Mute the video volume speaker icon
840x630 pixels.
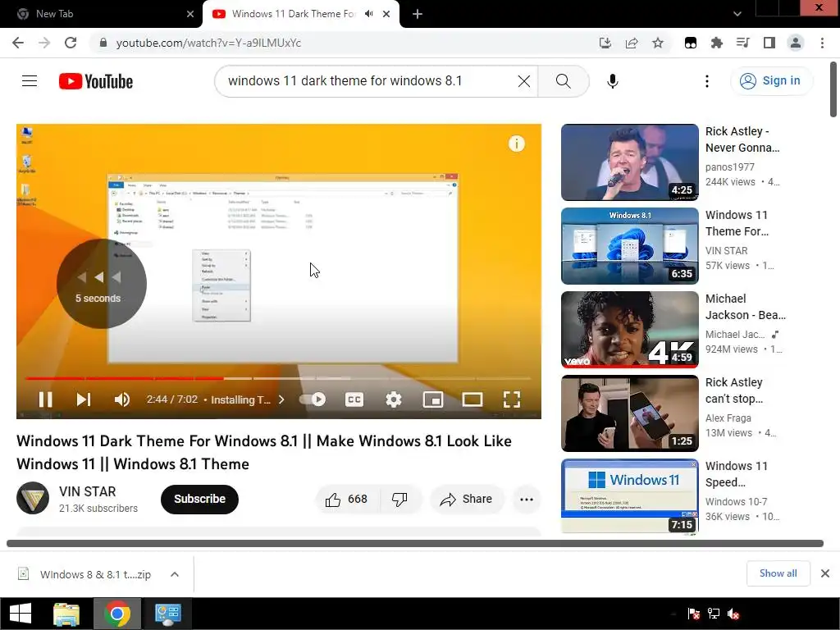point(122,399)
